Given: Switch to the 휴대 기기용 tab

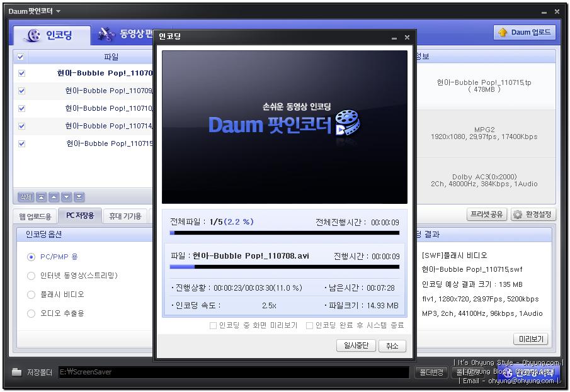Looking at the screenshot, I should click(x=125, y=216).
